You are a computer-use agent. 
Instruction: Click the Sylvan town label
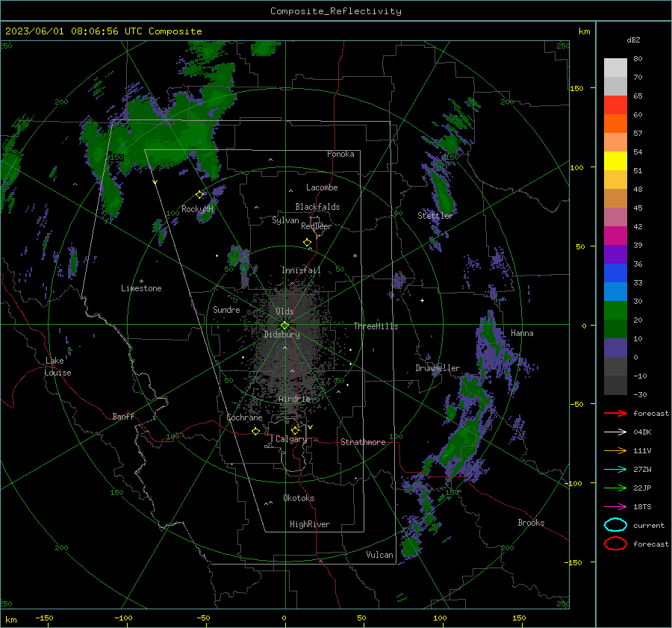click(x=285, y=220)
